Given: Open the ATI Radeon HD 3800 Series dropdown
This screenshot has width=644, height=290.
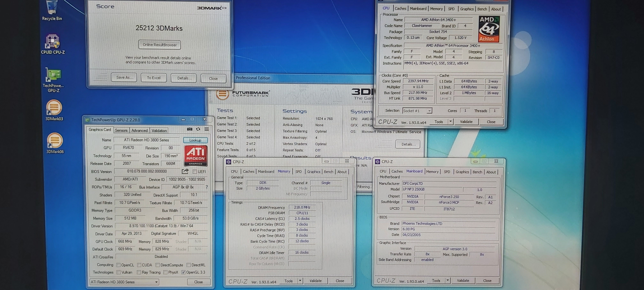Looking at the screenshot, I should 124,282.
